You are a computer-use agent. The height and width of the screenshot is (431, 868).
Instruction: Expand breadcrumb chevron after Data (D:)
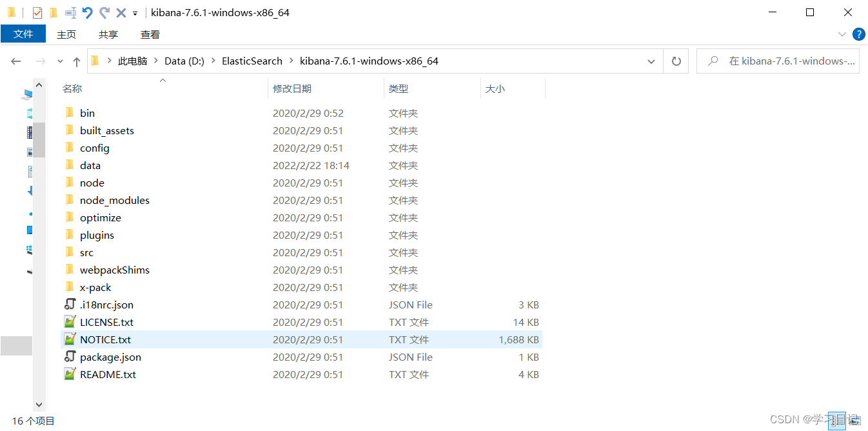coord(213,61)
